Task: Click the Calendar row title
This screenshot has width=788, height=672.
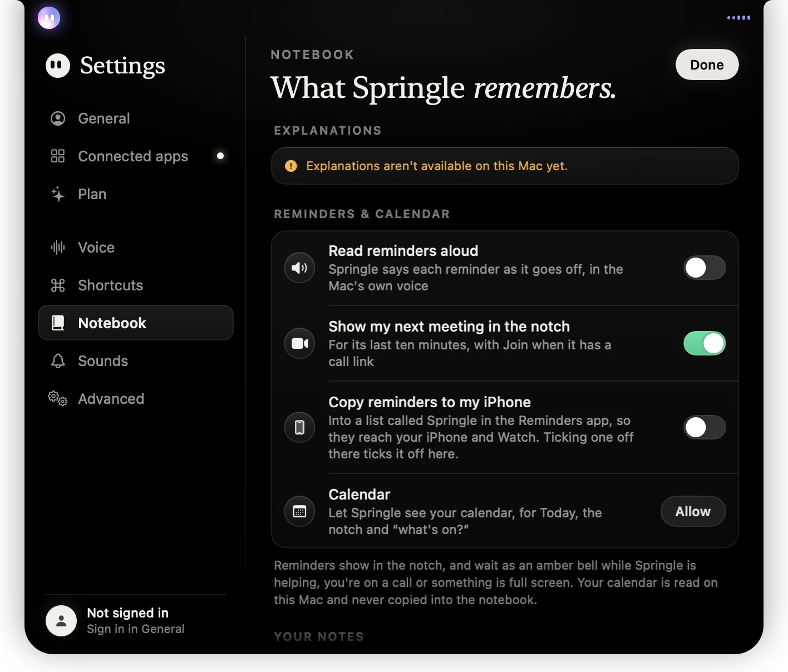Action: pyautogui.click(x=359, y=495)
